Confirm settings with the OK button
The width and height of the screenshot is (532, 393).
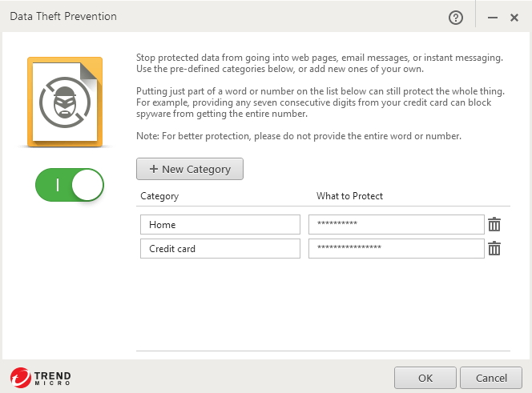[425, 378]
